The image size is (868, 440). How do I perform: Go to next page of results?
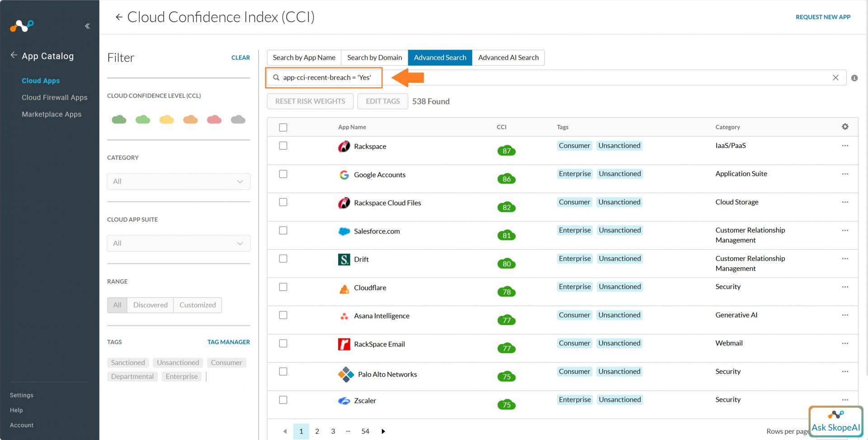point(383,431)
